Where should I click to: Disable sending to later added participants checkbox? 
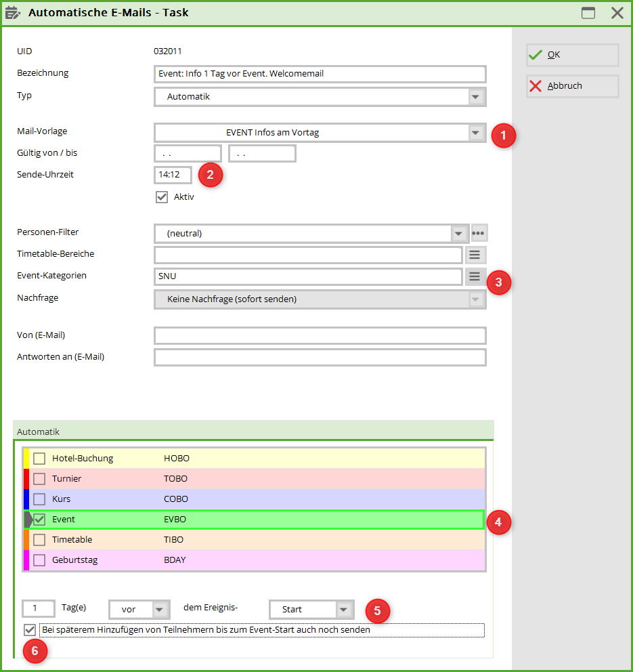30,630
